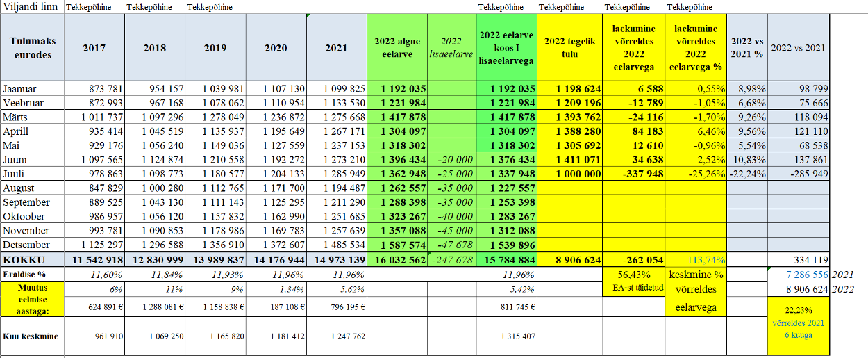This screenshot has height=358, width=868.
Task: Select the 2018 column header
Action: pos(155,49)
